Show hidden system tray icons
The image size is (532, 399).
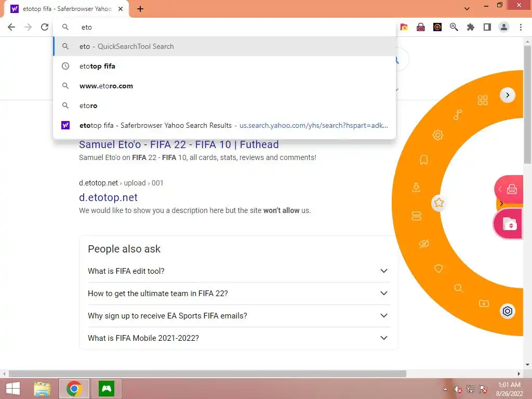coord(445,389)
